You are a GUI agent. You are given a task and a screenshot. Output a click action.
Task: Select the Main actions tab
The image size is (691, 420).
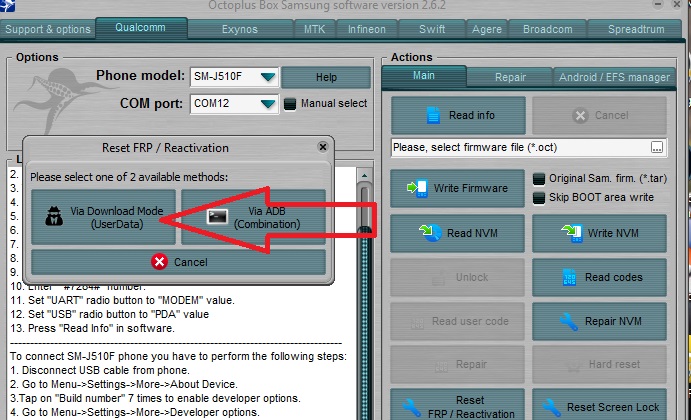(424, 76)
